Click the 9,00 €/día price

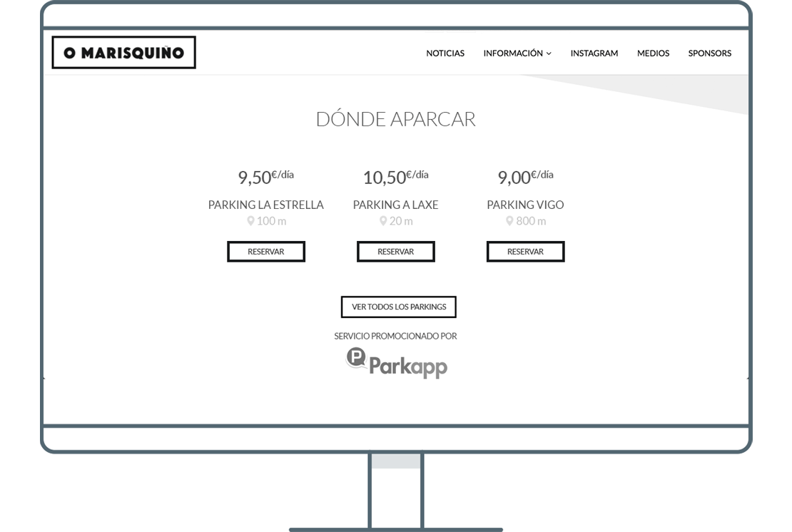525,176
